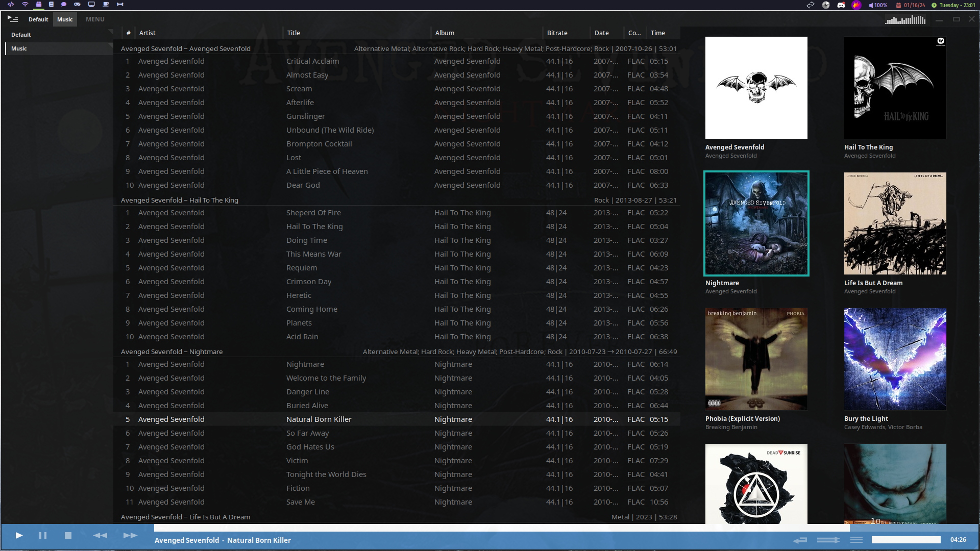Skip to the next track
The height and width of the screenshot is (551, 980).
[x=130, y=536]
